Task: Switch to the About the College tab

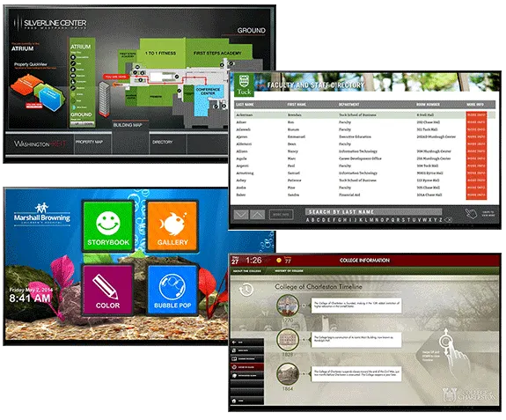Action: point(247,271)
